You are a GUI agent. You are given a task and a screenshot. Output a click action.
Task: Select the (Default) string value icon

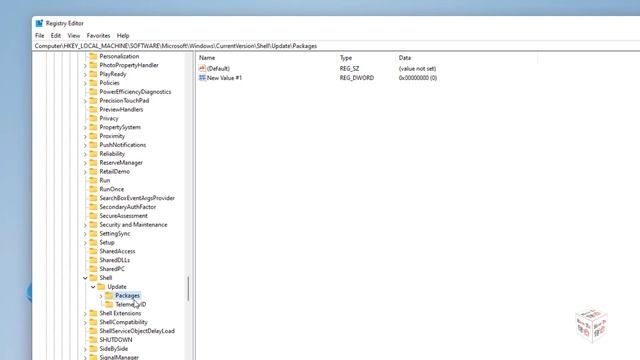click(x=202, y=69)
